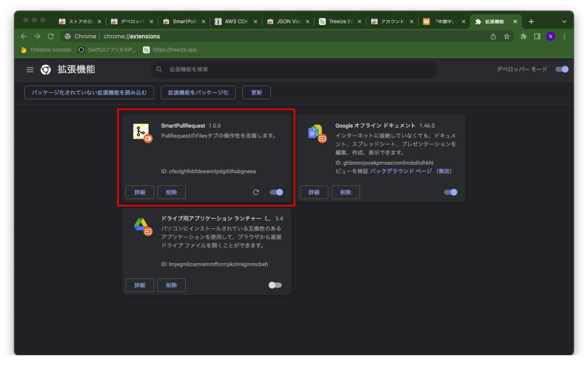Screen dimensions: 588x373
Task: Go forward with the browser forward arrow
Action: point(37,36)
